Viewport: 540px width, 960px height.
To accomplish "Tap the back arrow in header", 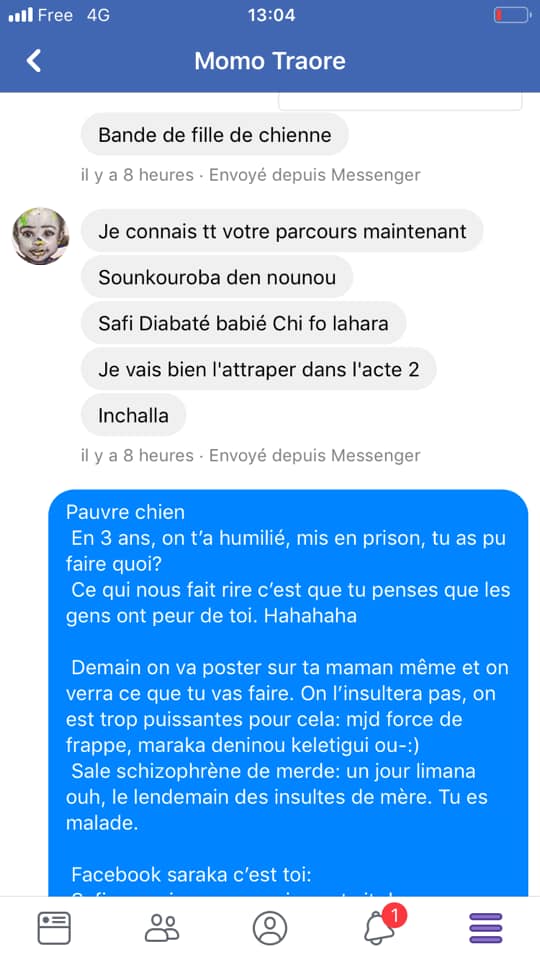I will [x=34, y=61].
